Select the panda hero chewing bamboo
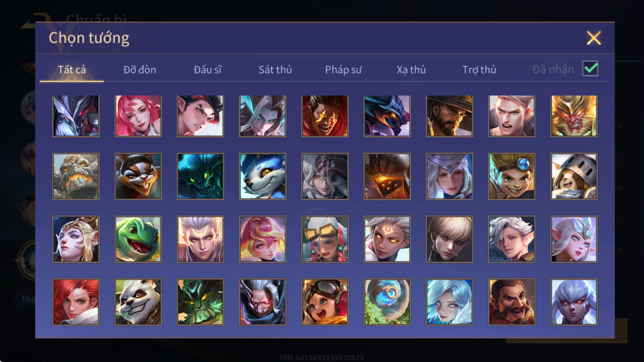 pyautogui.click(x=138, y=302)
